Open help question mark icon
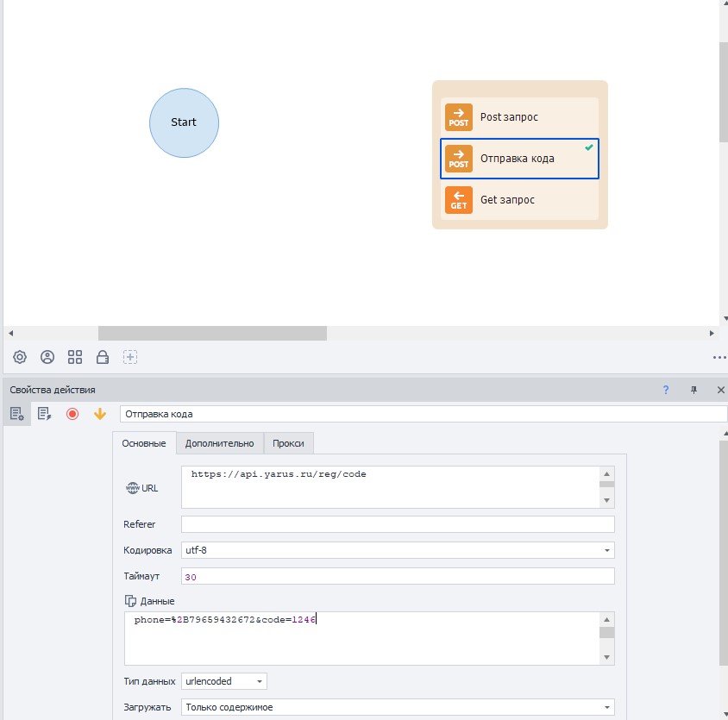Image resolution: width=728 pixels, height=720 pixels. click(x=666, y=390)
